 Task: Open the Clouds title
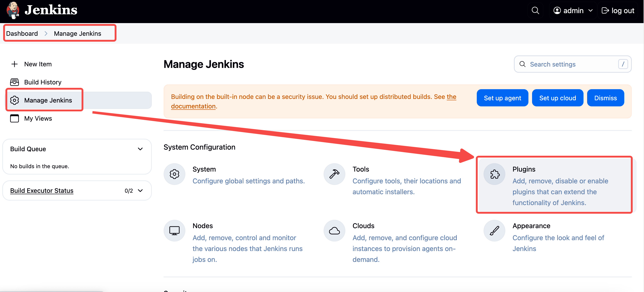[363, 226]
